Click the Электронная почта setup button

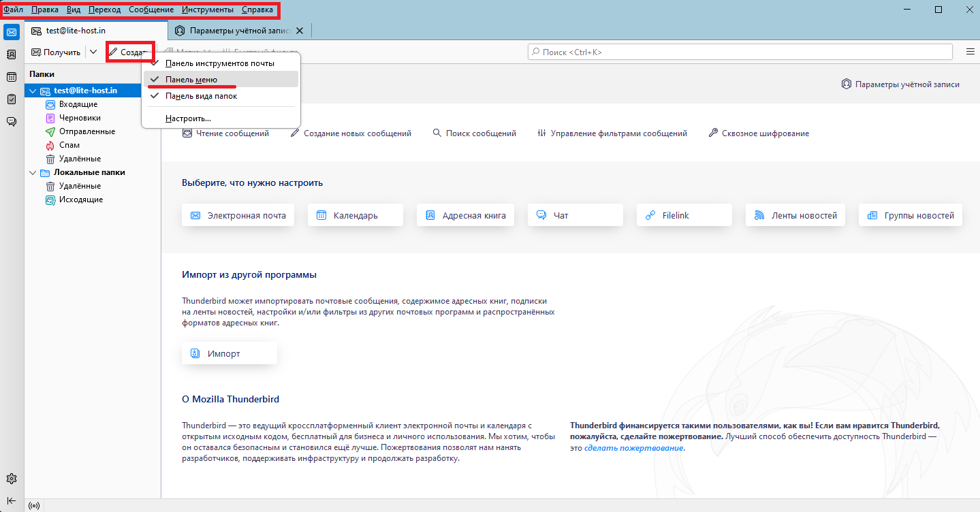(x=238, y=215)
